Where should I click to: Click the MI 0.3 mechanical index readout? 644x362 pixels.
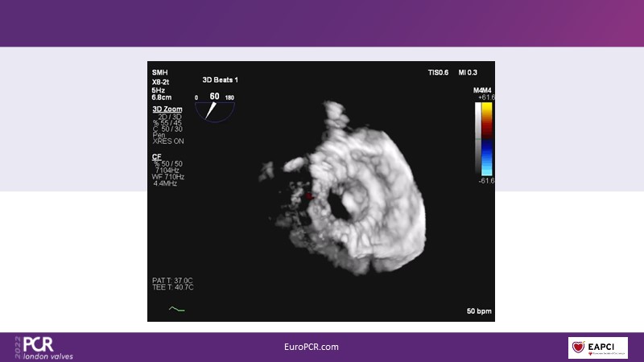469,72
